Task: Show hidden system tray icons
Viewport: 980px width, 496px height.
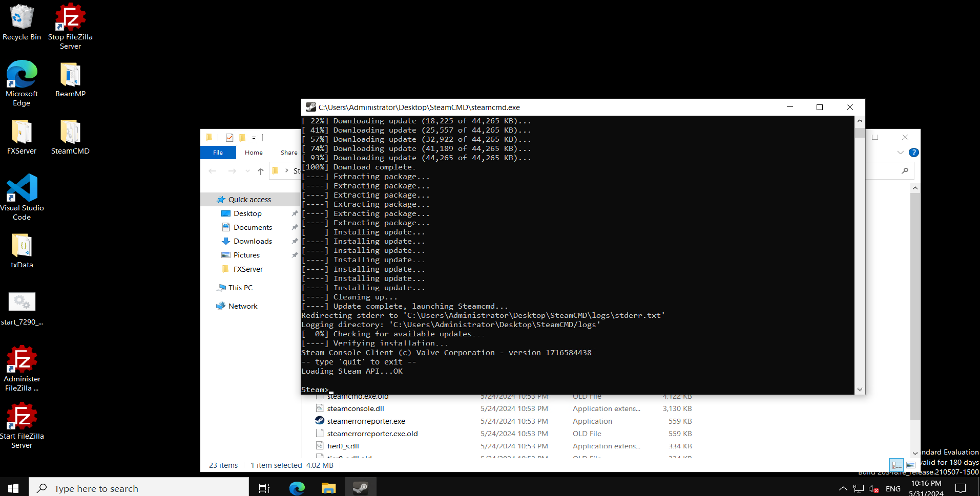Action: (843, 488)
